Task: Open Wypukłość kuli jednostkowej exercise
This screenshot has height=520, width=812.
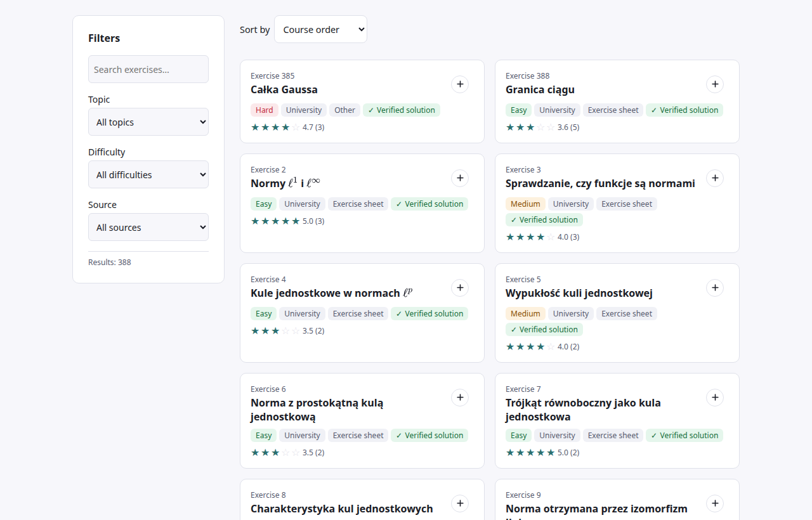Action: coord(579,293)
